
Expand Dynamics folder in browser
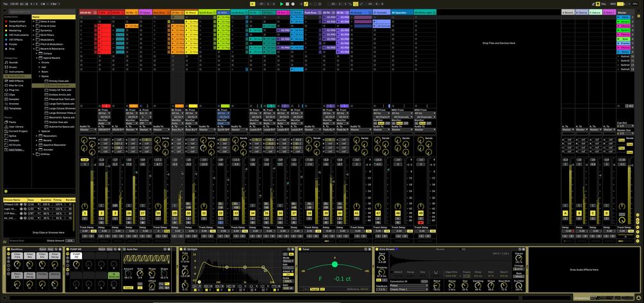(x=34, y=30)
